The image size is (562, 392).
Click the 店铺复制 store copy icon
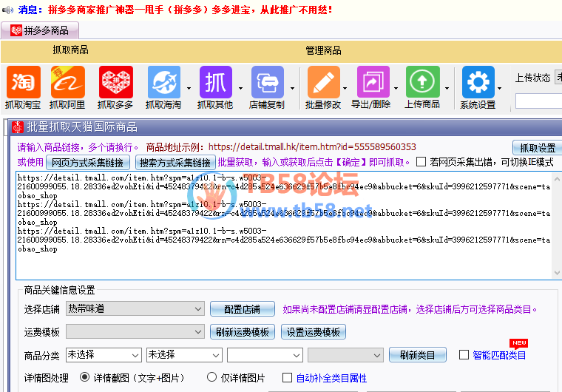point(268,82)
